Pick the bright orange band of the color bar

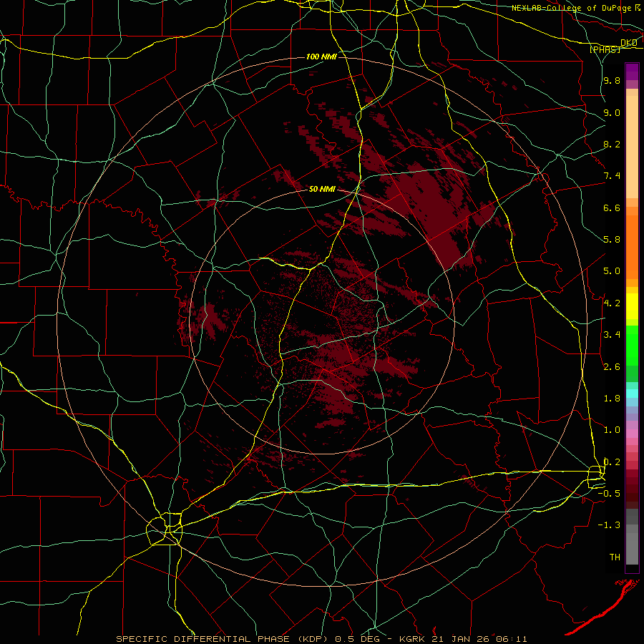click(x=632, y=248)
